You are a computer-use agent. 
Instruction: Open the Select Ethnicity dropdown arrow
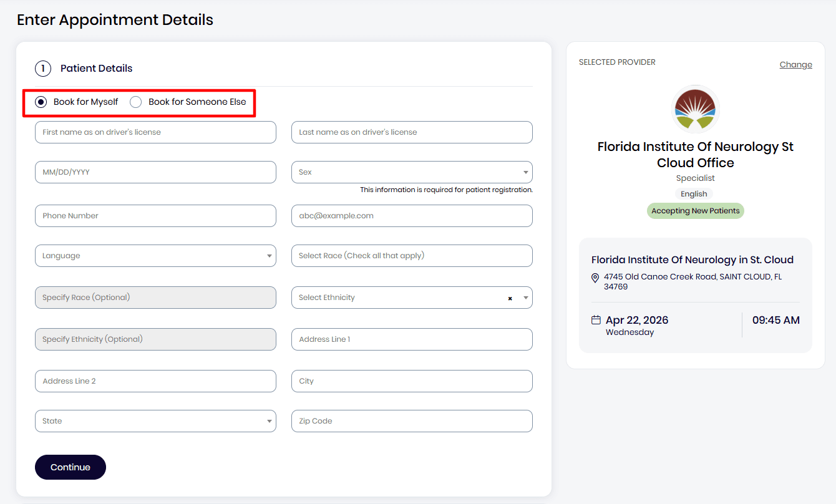coord(524,298)
